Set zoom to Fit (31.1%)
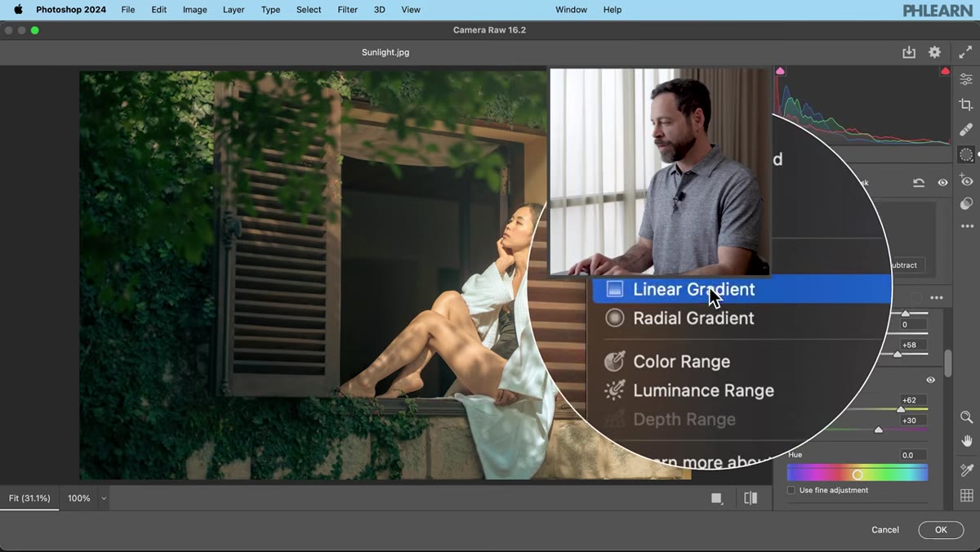 tap(29, 498)
